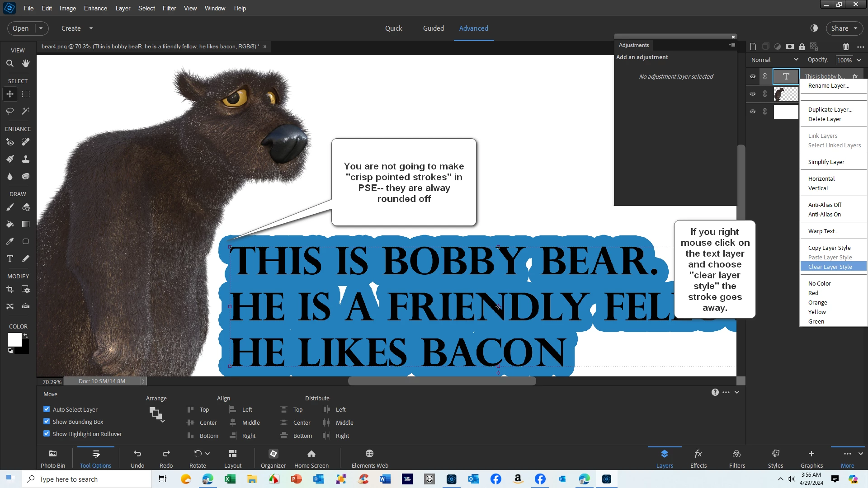
Task: Select the Zoom tool
Action: coord(9,63)
